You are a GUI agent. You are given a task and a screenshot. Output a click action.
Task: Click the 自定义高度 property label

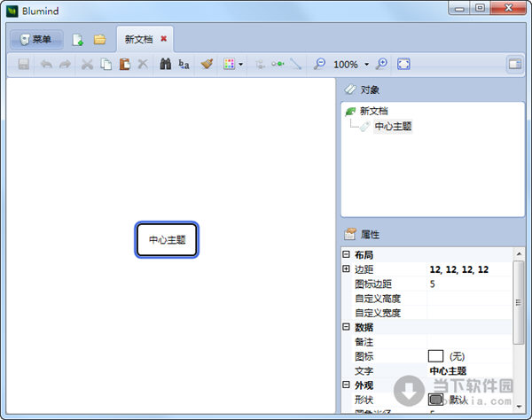(378, 299)
